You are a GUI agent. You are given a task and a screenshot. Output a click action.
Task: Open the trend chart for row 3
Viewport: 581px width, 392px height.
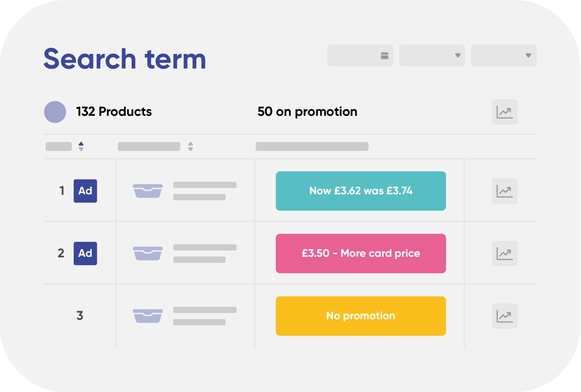point(505,316)
